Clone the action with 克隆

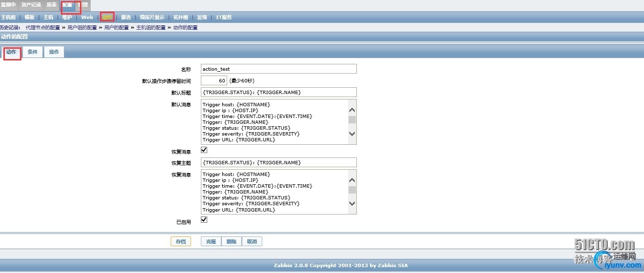coord(211,241)
